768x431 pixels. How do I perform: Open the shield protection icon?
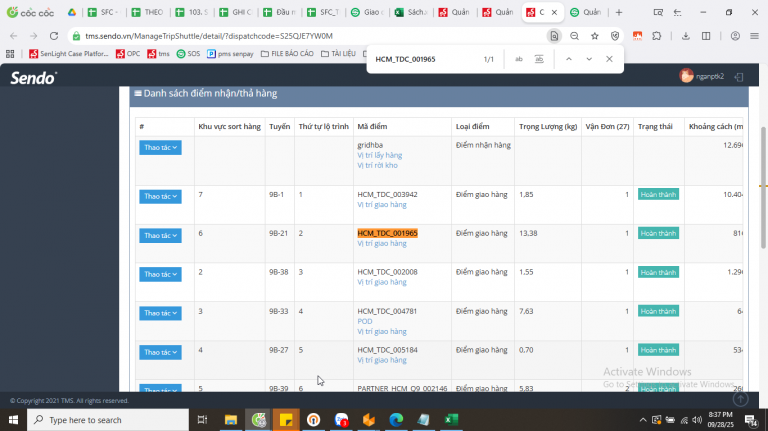(x=615, y=36)
